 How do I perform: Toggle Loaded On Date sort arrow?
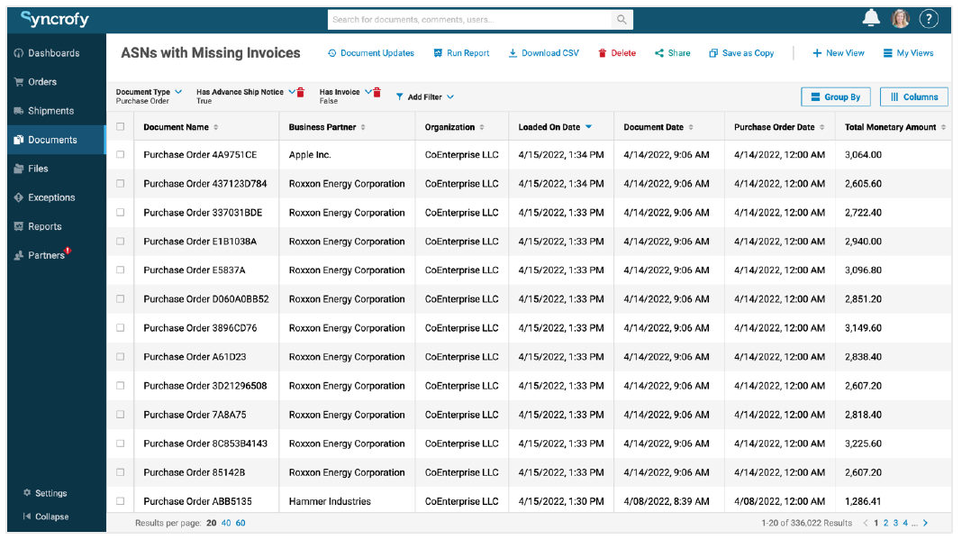click(x=589, y=127)
